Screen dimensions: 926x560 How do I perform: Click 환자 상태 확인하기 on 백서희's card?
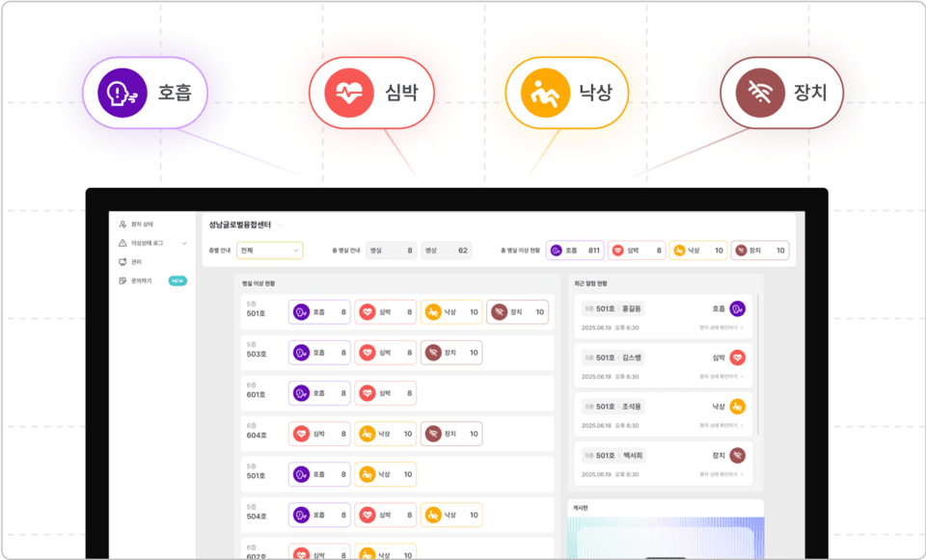pos(722,474)
